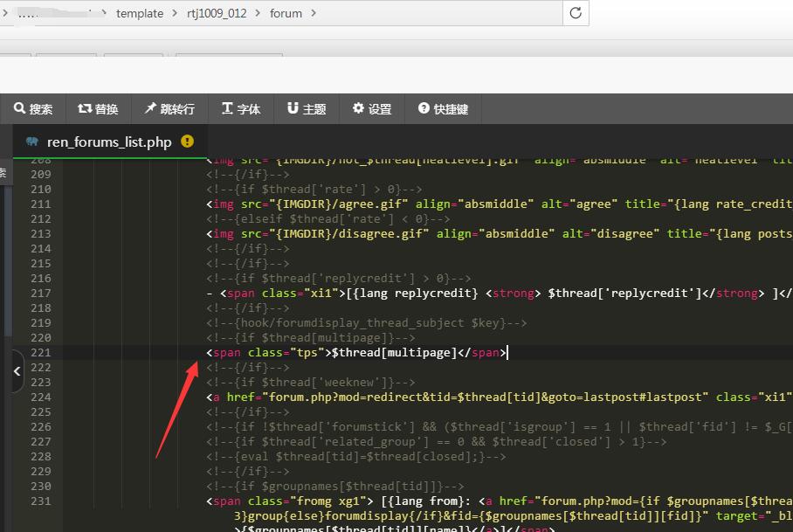Open the 字体 (font) settings
This screenshot has height=532, width=793.
pyautogui.click(x=241, y=109)
